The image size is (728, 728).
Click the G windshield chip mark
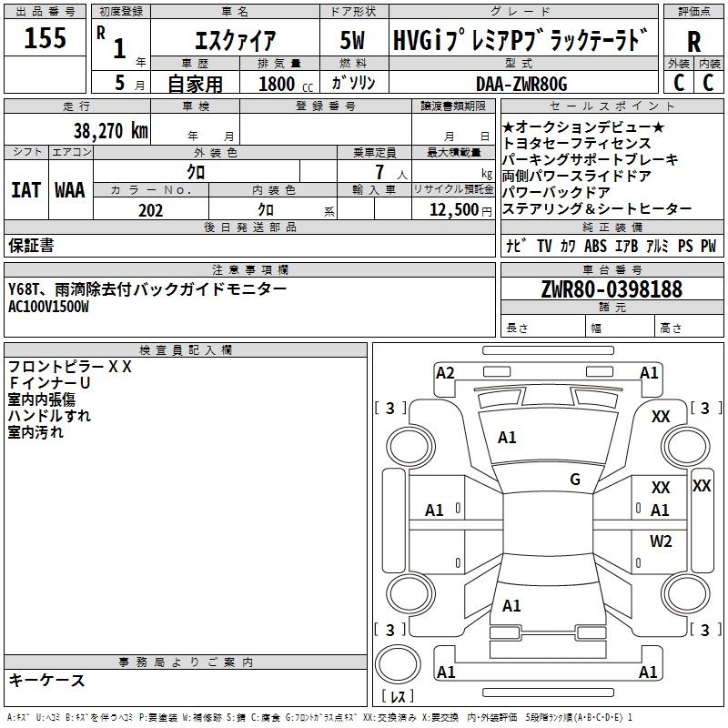tap(574, 480)
